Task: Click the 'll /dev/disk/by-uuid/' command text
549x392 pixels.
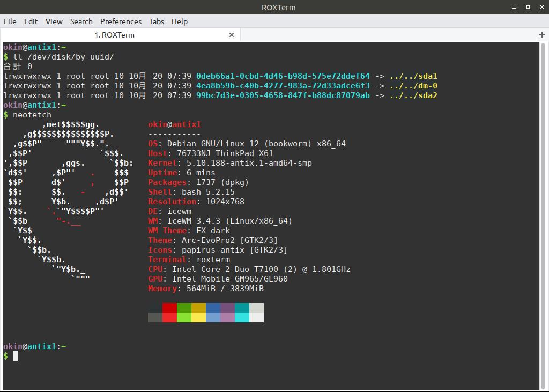Action: (x=63, y=57)
